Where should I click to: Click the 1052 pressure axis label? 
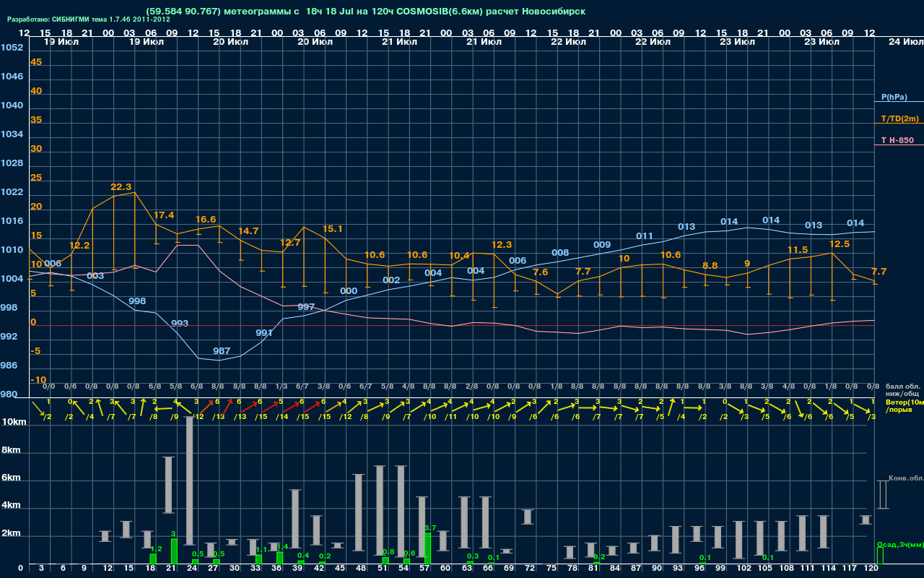(12, 47)
